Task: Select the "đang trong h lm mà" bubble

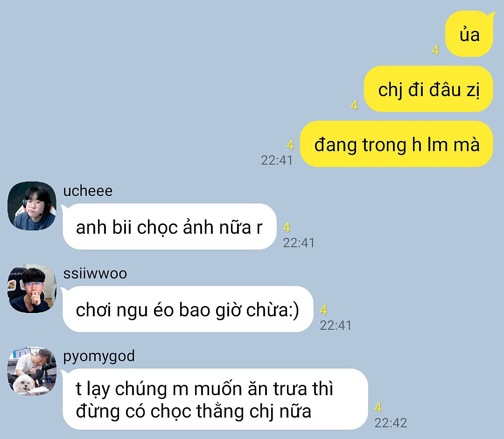Action: [397, 144]
